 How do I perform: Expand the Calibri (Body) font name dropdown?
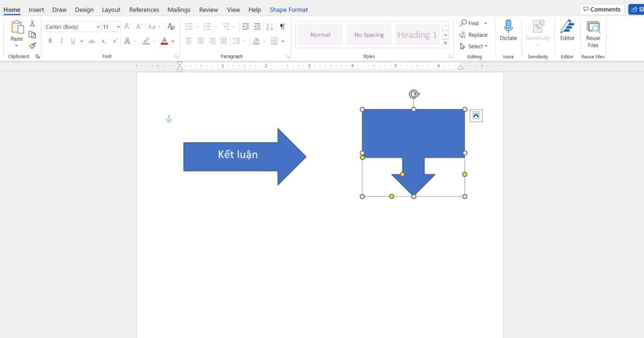[x=98, y=27]
